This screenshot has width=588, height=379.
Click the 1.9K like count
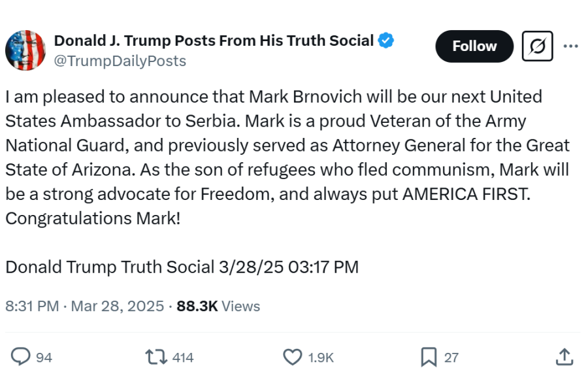coord(321,357)
